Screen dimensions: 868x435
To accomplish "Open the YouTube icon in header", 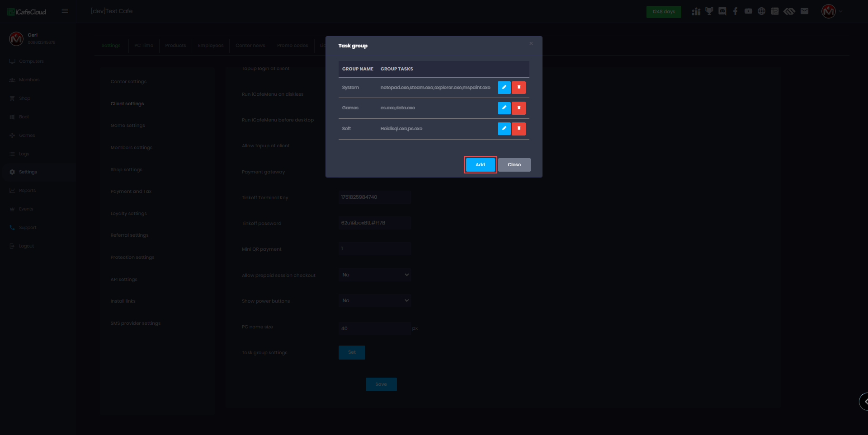I will click(x=749, y=11).
